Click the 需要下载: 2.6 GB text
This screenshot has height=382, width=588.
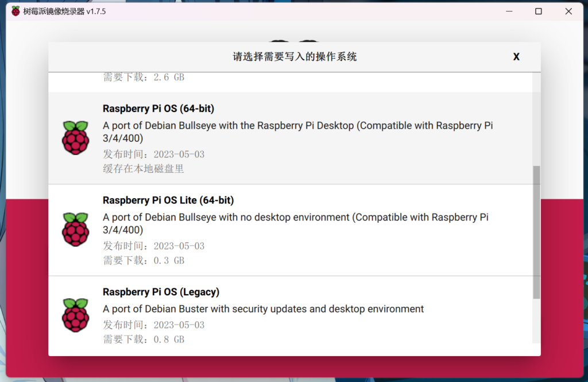point(144,78)
